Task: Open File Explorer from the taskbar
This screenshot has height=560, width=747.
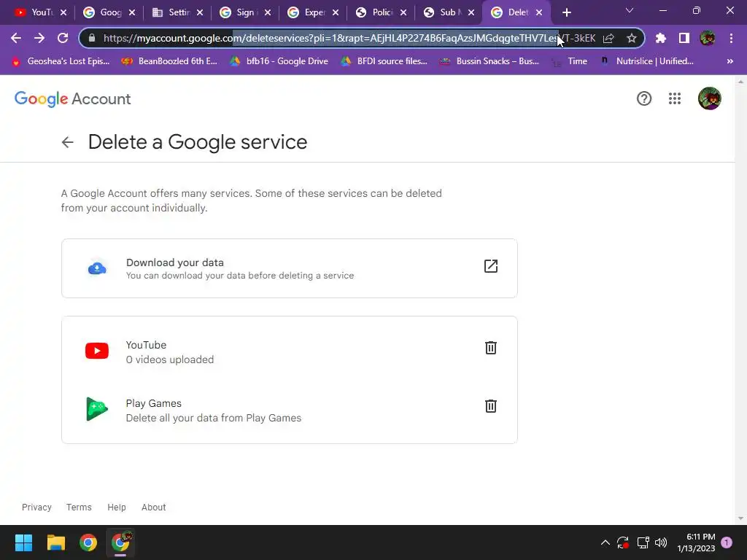Action: click(55, 542)
